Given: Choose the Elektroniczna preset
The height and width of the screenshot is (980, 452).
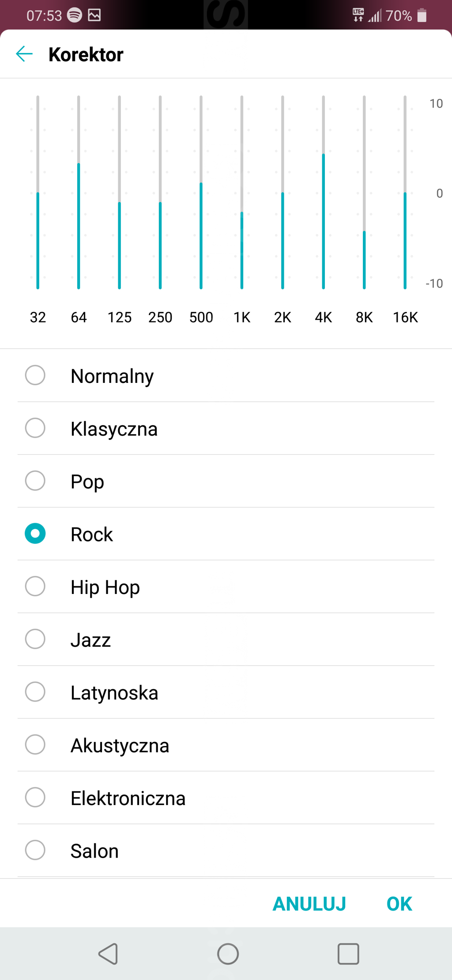Looking at the screenshot, I should pos(35,797).
